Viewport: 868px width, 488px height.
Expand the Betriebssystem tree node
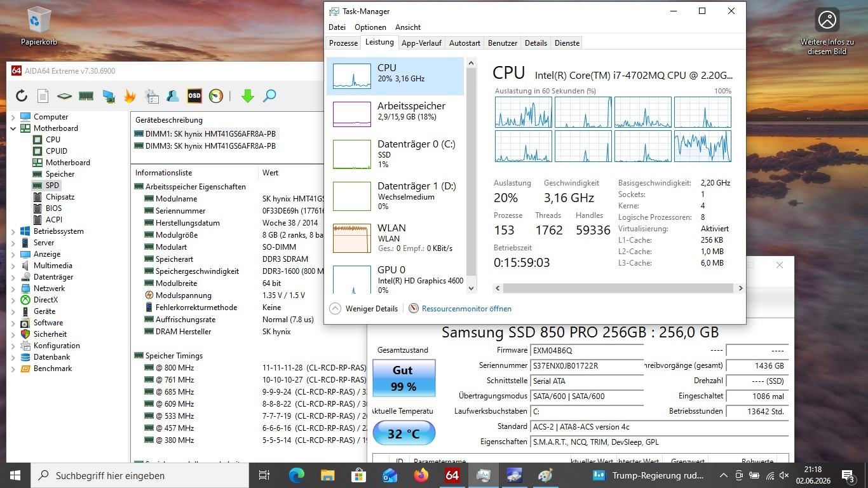click(x=13, y=231)
